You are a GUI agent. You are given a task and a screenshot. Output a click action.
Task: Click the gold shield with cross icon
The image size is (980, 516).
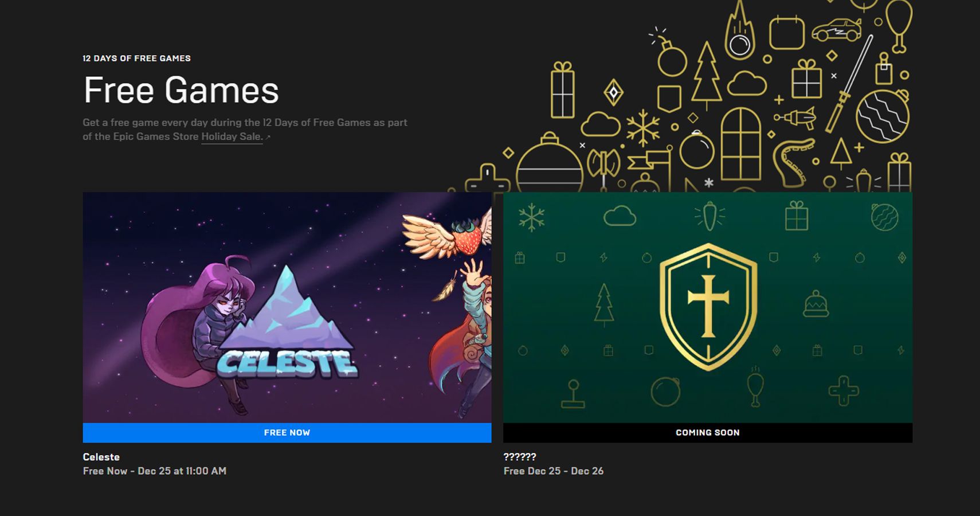click(x=708, y=307)
